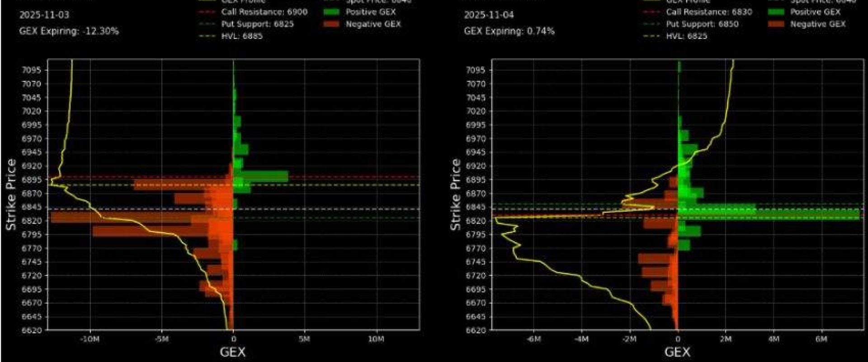Click the red Negative GEX swatch in right legend

pos(777,24)
